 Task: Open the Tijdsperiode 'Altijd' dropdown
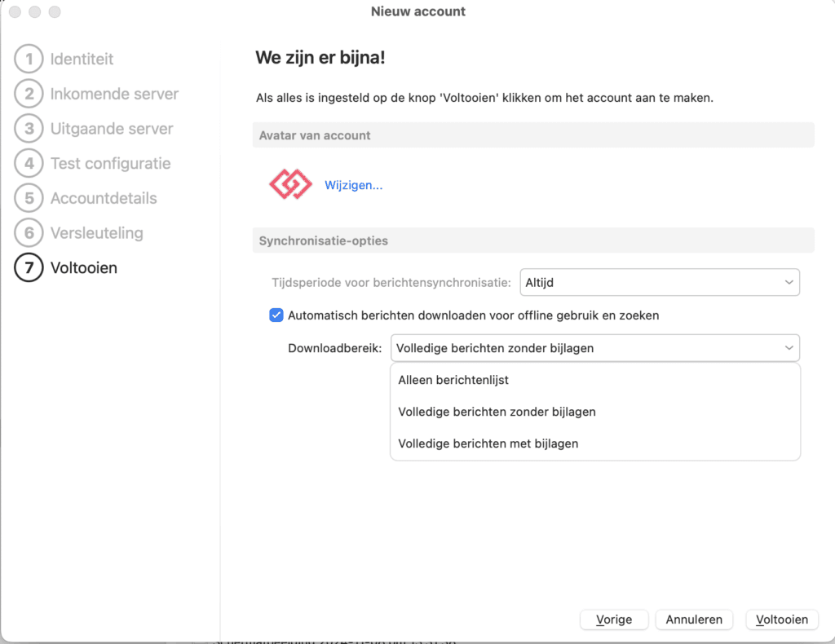coord(659,282)
